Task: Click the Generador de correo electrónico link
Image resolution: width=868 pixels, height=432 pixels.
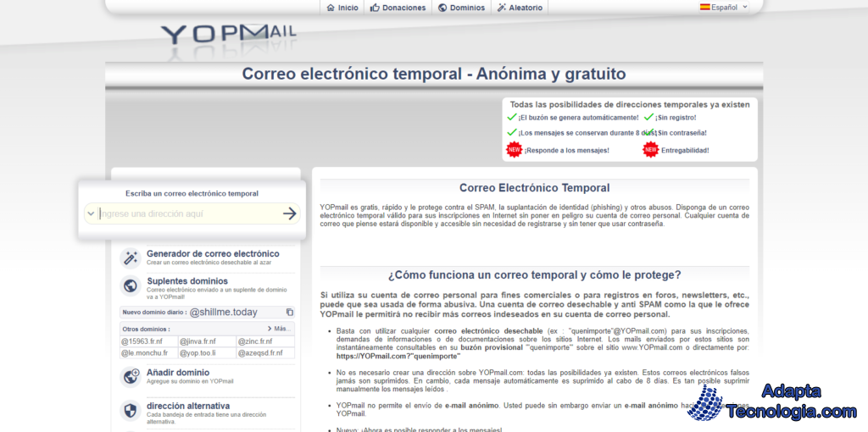Action: tap(213, 253)
